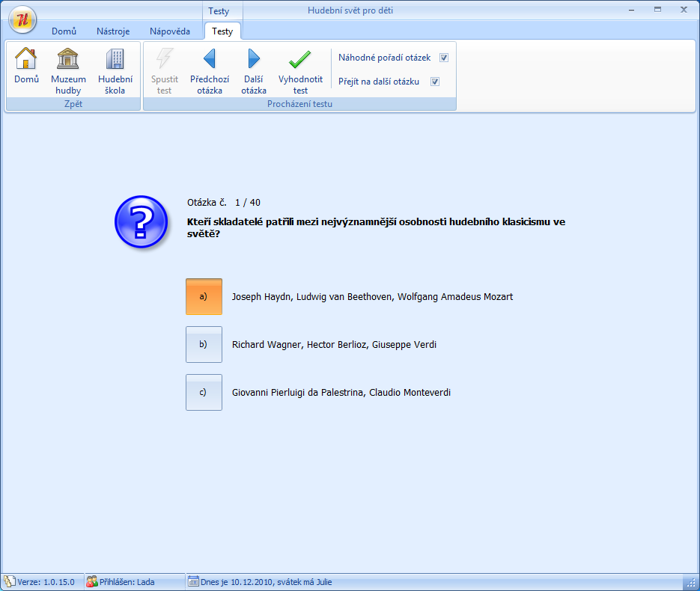Image resolution: width=700 pixels, height=591 pixels.
Task: Click the calendar icon in status bar
Action: click(193, 581)
